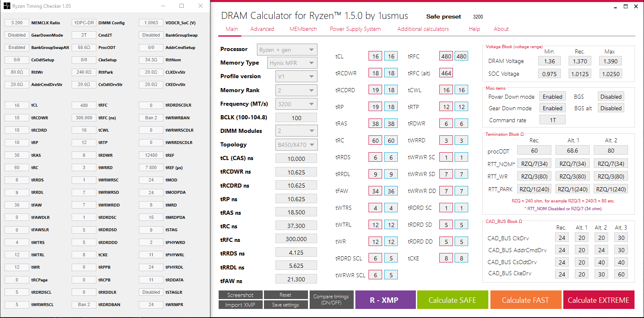This screenshot has width=644, height=318.
Task: Expand the Topology dropdown
Action: pos(296,144)
